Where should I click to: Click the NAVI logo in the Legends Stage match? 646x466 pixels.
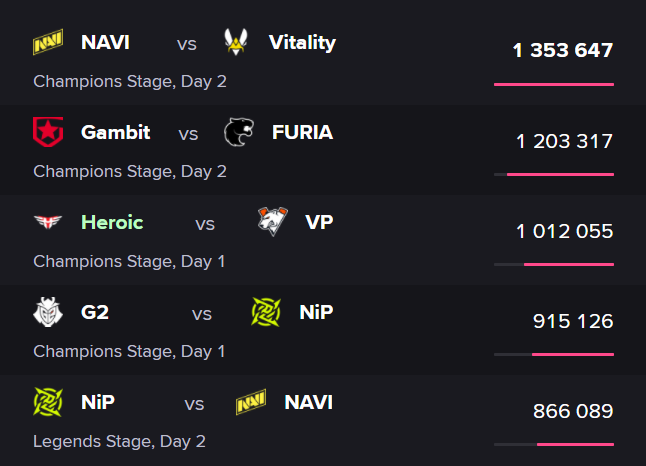[252, 402]
